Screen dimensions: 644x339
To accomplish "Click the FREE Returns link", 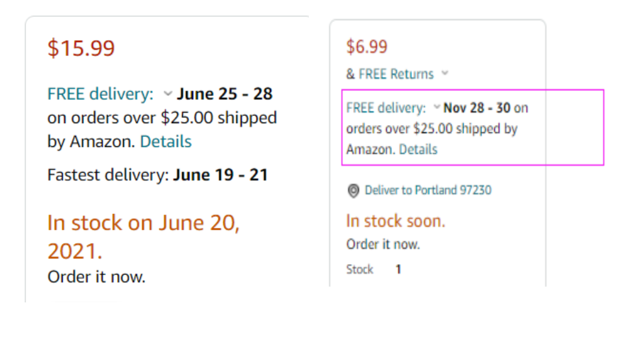I will point(396,74).
